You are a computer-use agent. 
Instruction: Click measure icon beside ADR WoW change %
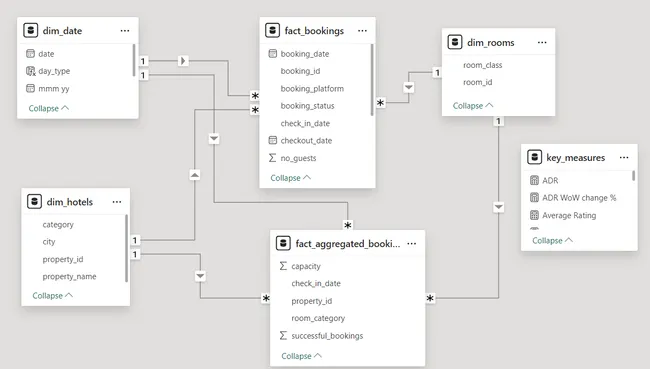(534, 198)
